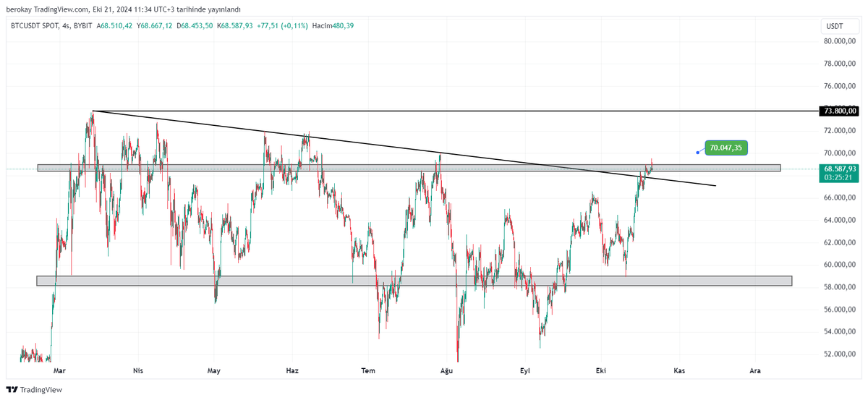The height and width of the screenshot is (400, 868).
Task: Click the 78.000,00 price axis label
Action: click(840, 64)
